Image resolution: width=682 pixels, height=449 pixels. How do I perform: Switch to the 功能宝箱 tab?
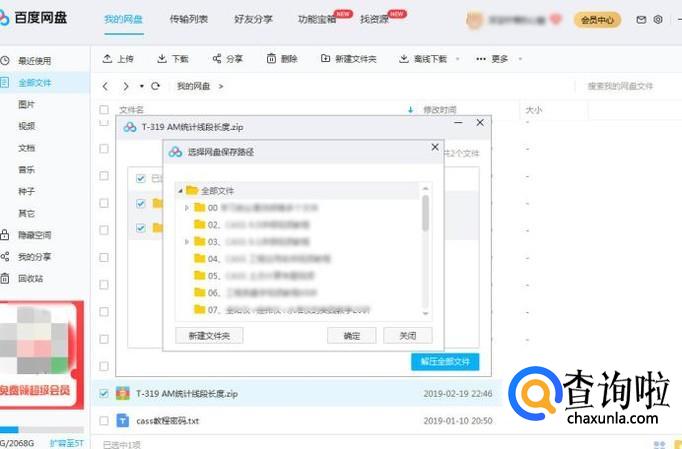pyautogui.click(x=317, y=19)
